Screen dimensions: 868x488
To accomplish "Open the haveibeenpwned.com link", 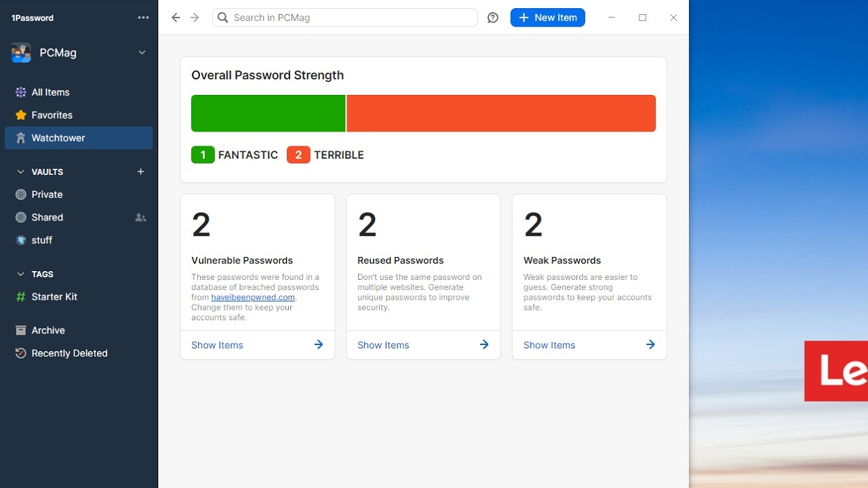I will click(x=253, y=297).
